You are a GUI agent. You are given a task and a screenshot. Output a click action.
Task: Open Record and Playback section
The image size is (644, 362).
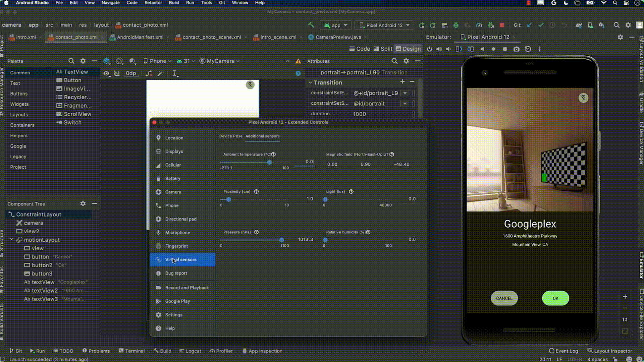coord(182,288)
